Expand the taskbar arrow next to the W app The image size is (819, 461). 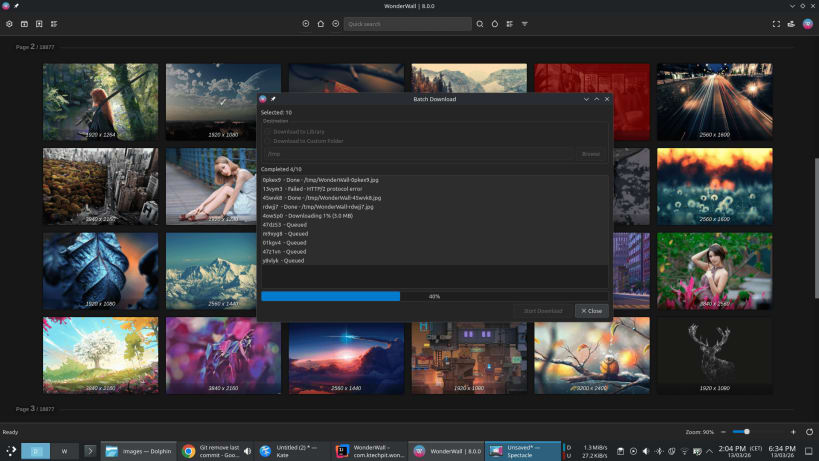(90, 451)
